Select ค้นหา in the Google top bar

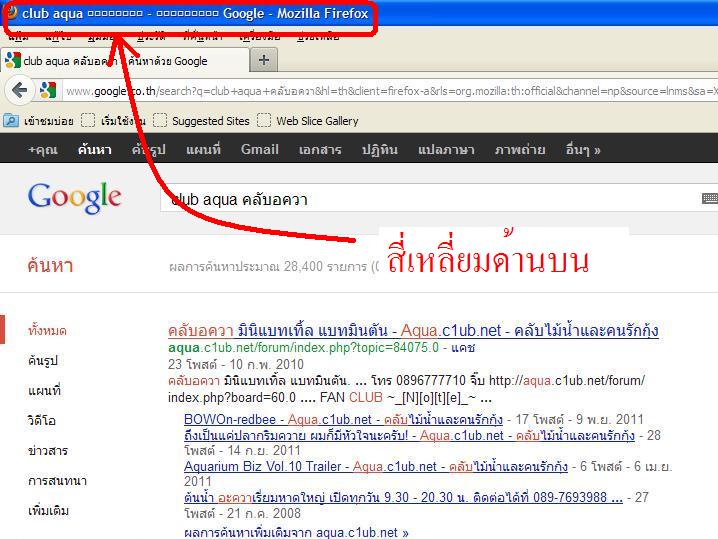coord(94,149)
